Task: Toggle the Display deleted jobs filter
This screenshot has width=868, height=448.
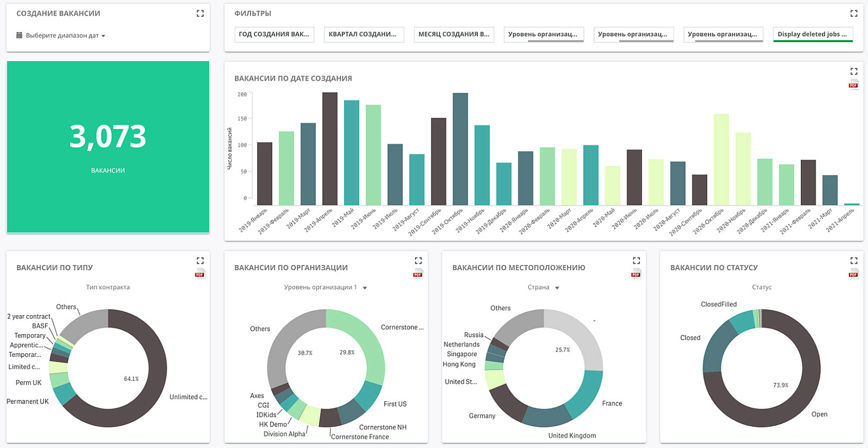Action: tap(813, 34)
